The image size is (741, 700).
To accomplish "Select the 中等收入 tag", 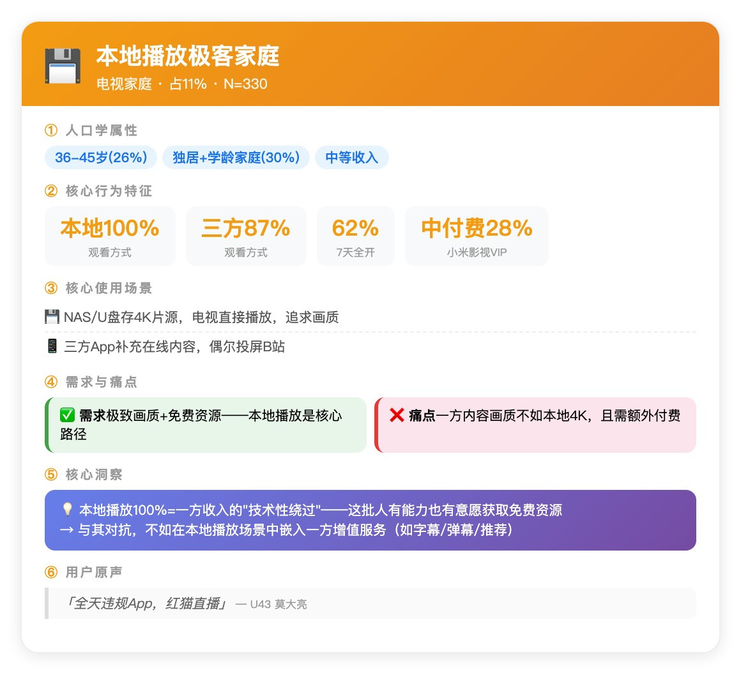I will coord(351,158).
